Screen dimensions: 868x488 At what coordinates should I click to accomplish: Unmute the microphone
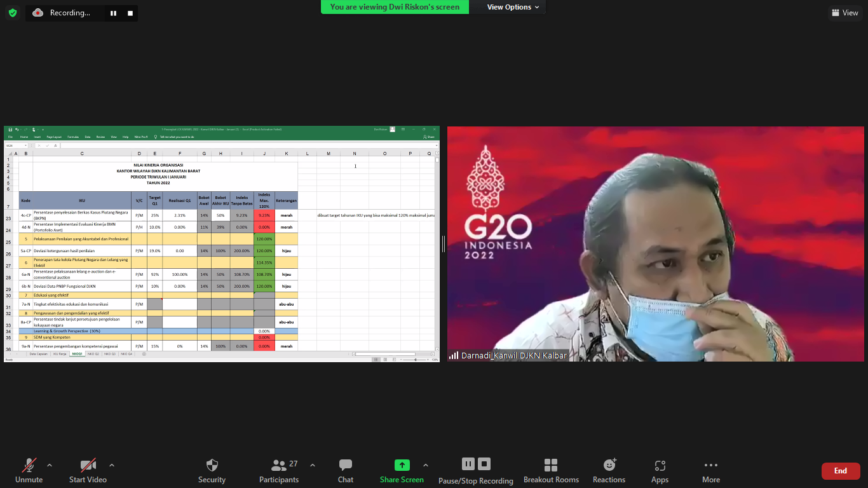(29, 465)
